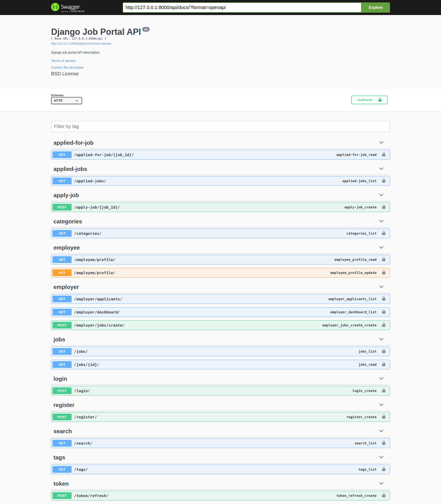Click lock icon on employee_profile_read row

[x=384, y=259]
